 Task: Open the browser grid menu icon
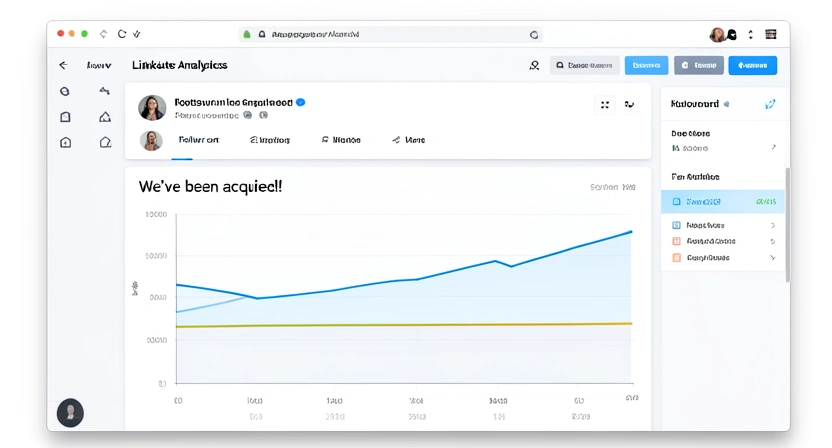point(771,35)
